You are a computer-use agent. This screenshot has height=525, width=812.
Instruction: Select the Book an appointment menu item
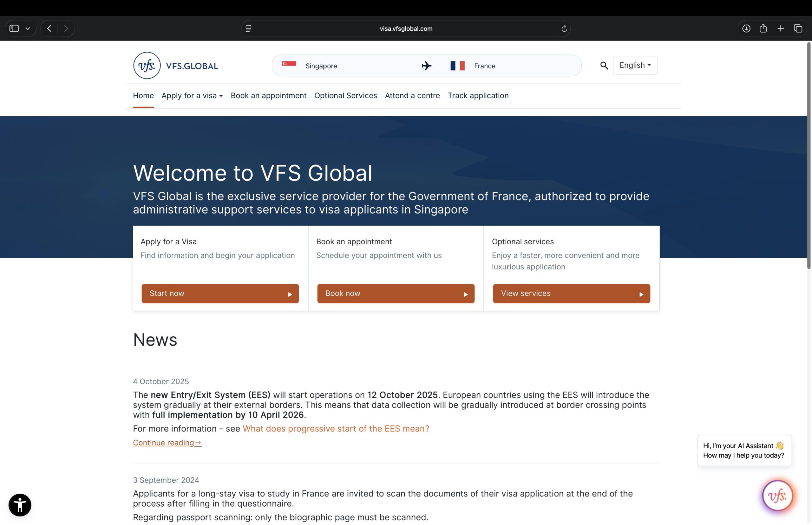(268, 96)
